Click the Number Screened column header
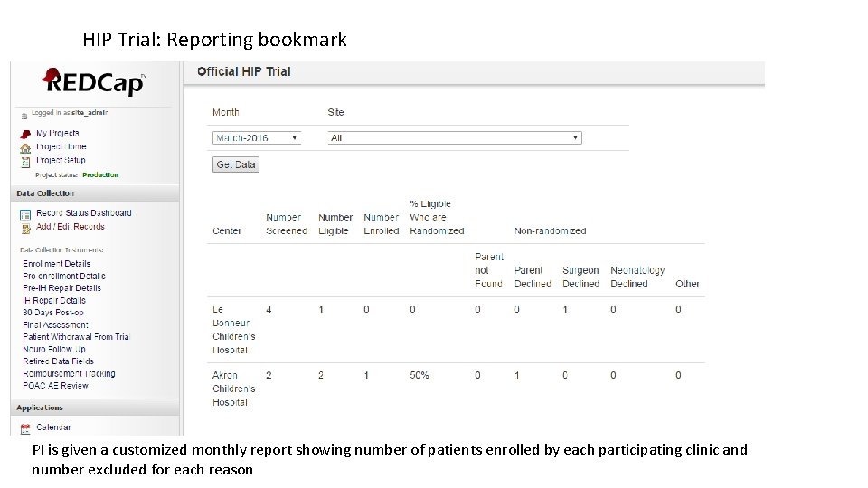Viewport: 868px width, 488px height. click(287, 224)
